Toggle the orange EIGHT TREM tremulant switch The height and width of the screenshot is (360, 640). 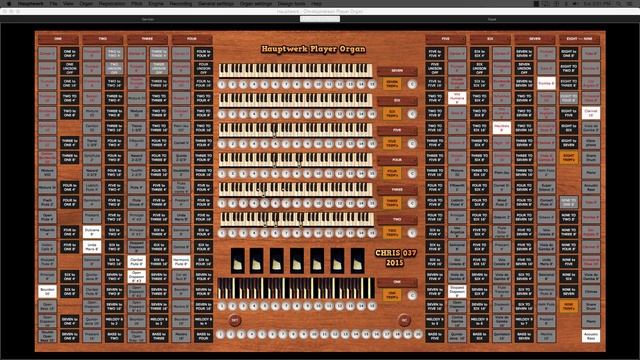569,158
